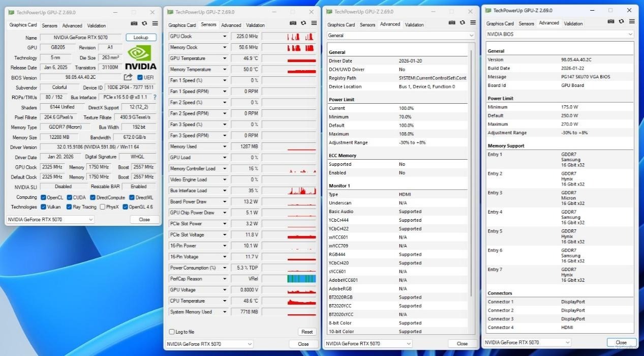
Task: Open hamburger menu in NVIDIA BIOS window
Action: pyautogui.click(x=632, y=21)
